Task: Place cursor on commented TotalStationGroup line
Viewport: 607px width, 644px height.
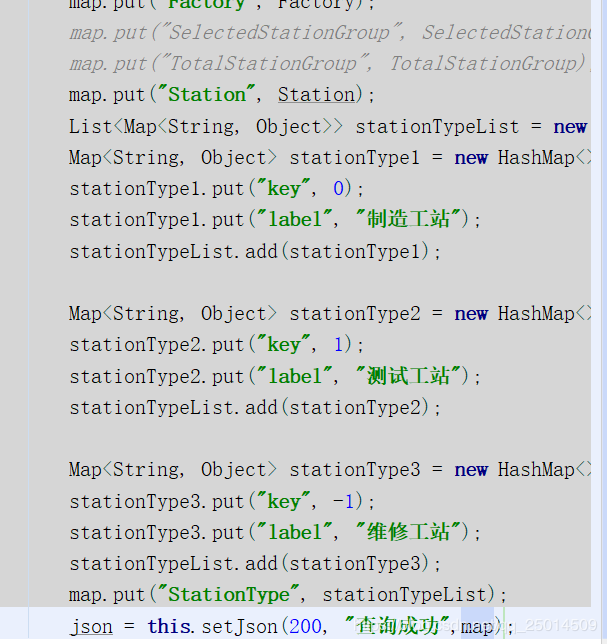Action: pos(300,64)
